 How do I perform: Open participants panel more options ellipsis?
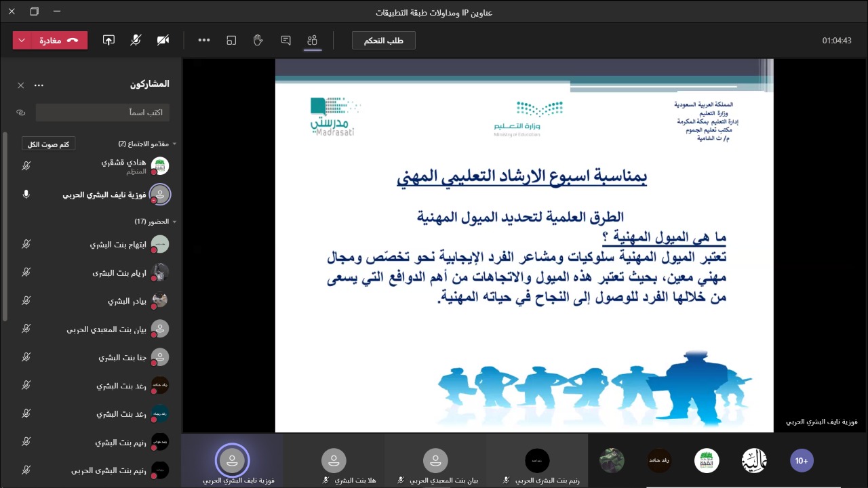tap(39, 85)
